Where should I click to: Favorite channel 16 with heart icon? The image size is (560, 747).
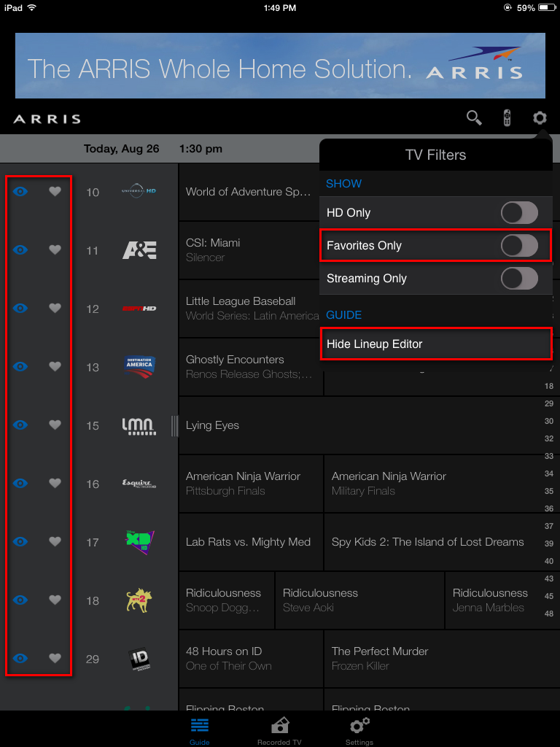point(55,483)
